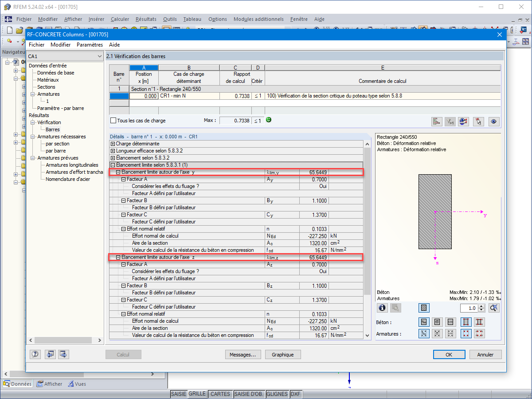
Task: Collapse Facteur A under axe y
Action: click(x=123, y=179)
